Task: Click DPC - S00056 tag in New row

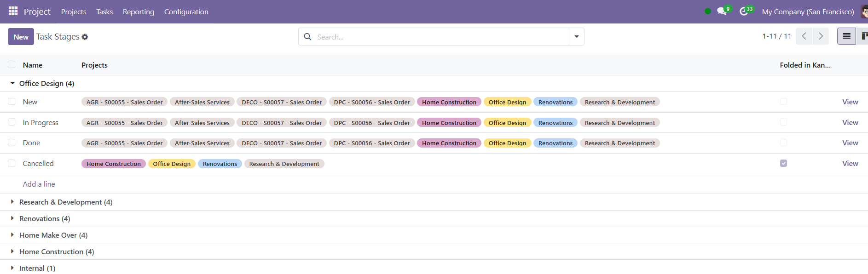Action: (372, 102)
